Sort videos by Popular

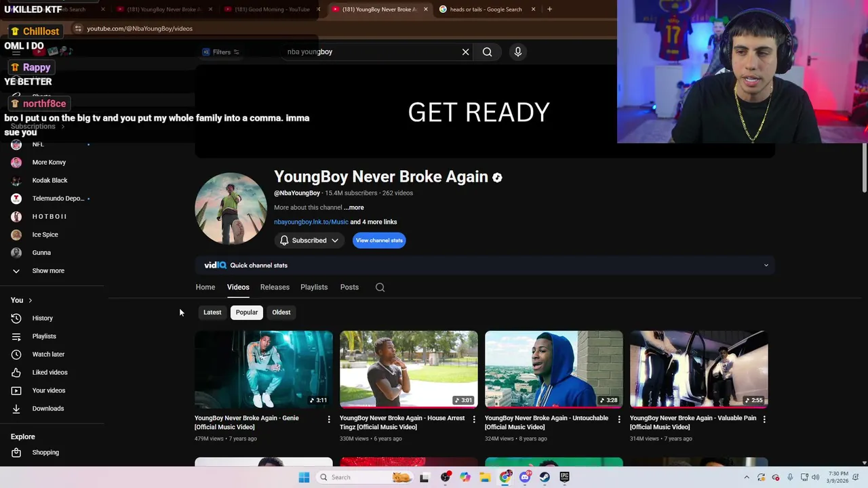[x=247, y=312]
